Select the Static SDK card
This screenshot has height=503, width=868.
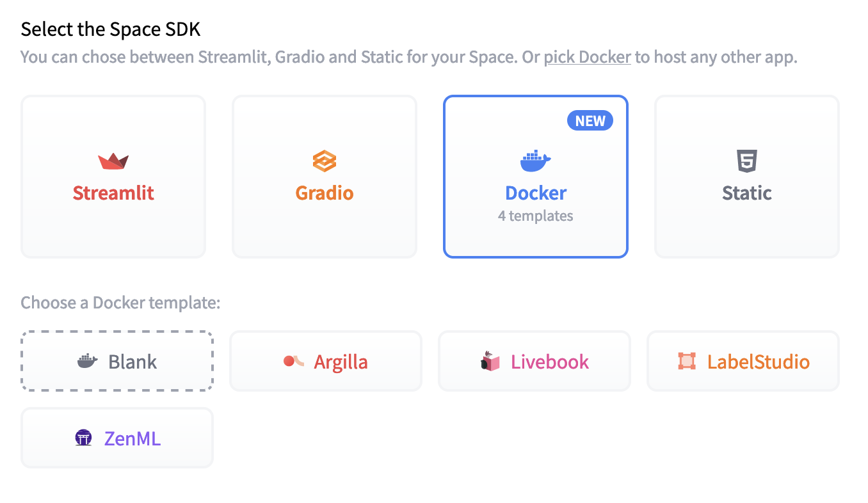tap(746, 177)
